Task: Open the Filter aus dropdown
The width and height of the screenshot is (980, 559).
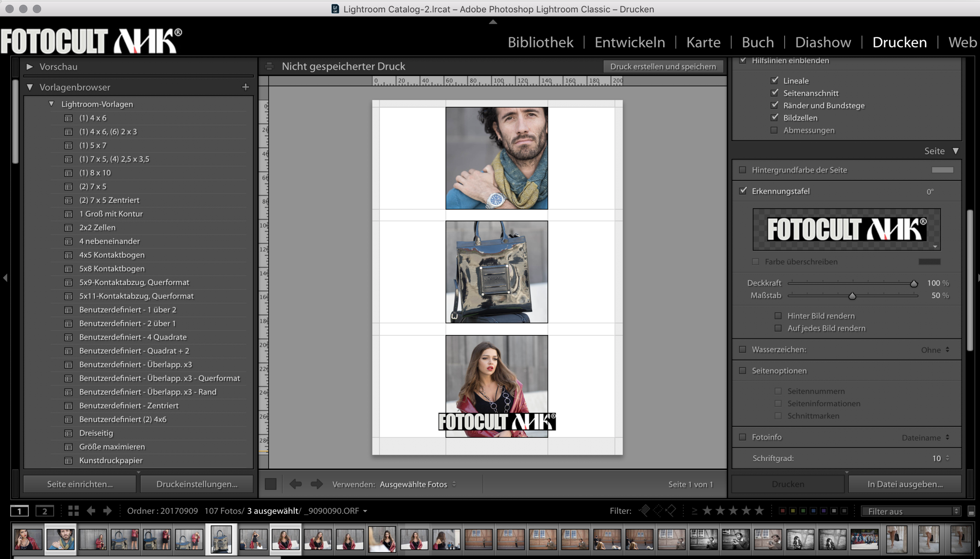Action: click(910, 511)
